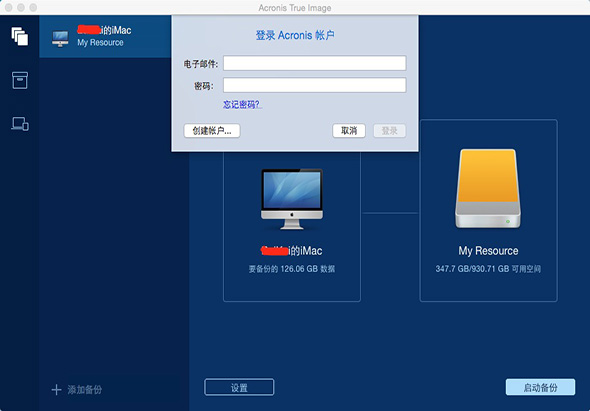Start backup with 启动备份 button
This screenshot has height=411, width=590.
(x=540, y=387)
